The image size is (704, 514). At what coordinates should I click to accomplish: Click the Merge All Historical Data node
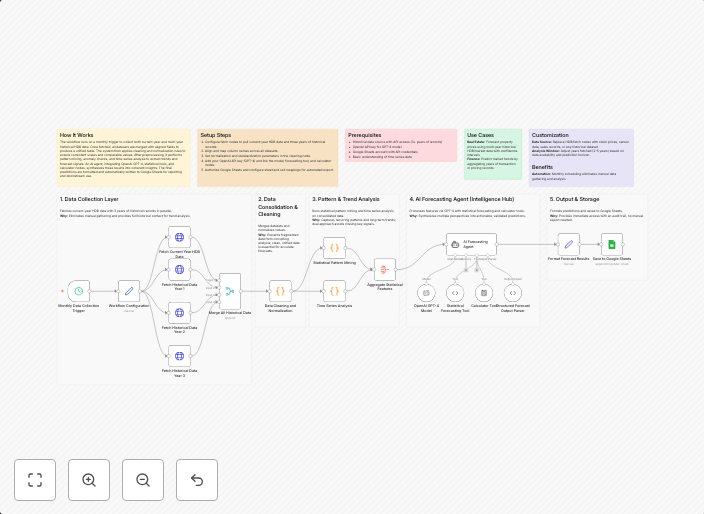[x=230, y=291]
